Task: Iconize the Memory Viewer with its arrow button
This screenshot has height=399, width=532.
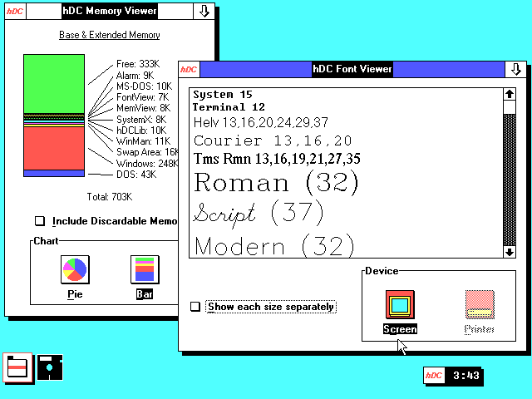Action: point(204,11)
